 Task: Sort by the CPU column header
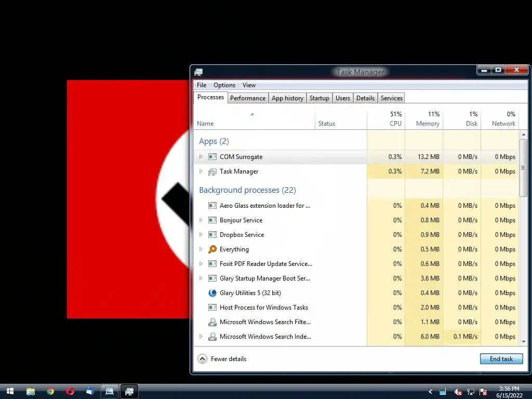click(386, 120)
